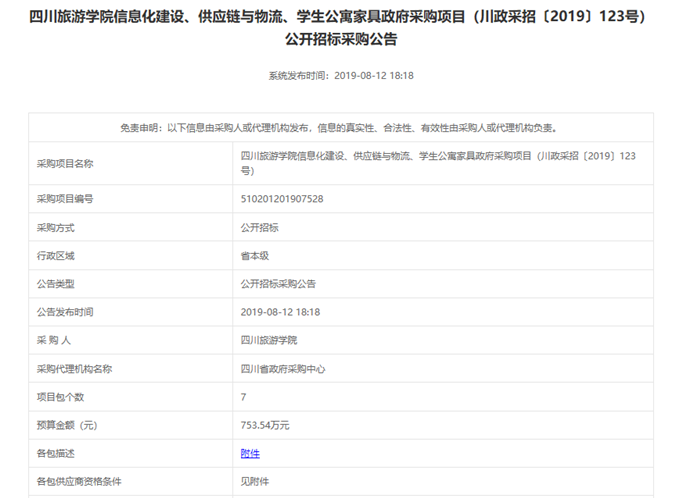
Task: Select the 公开招标 value cell
Action: [x=443, y=227]
